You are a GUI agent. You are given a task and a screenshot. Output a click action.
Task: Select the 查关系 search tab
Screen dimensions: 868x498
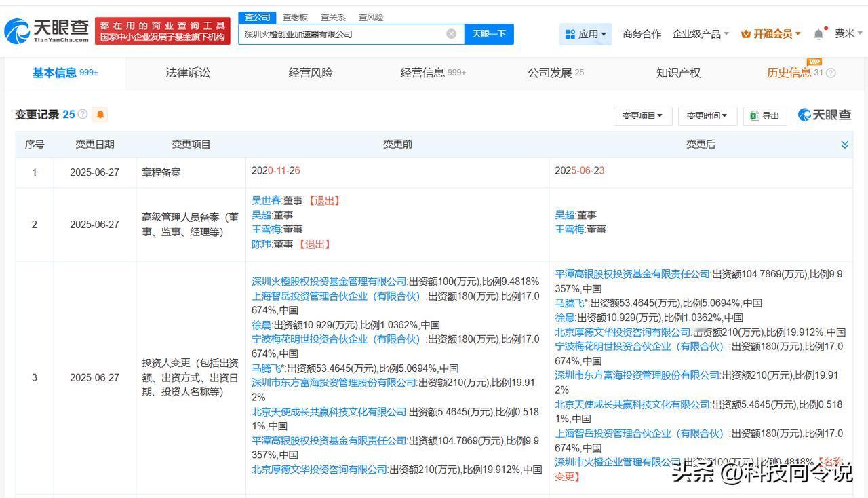point(333,17)
